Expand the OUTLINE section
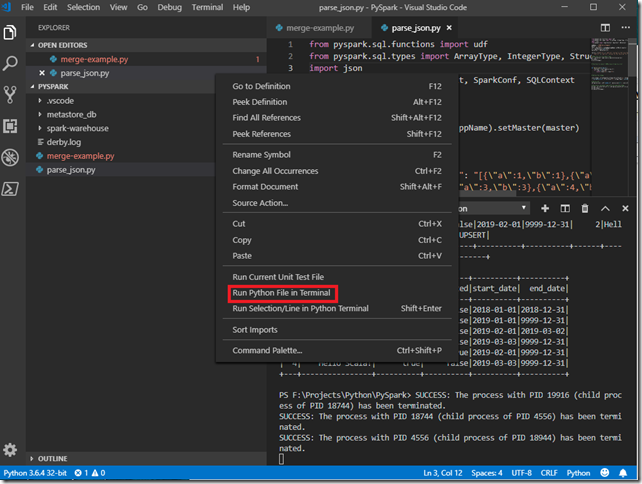This screenshot has width=642, height=484. click(52, 459)
